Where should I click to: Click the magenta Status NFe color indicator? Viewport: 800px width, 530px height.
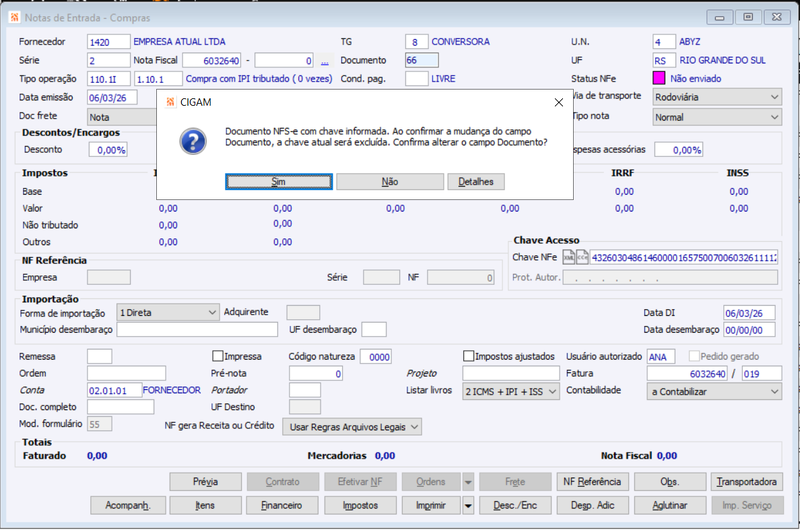click(x=659, y=78)
